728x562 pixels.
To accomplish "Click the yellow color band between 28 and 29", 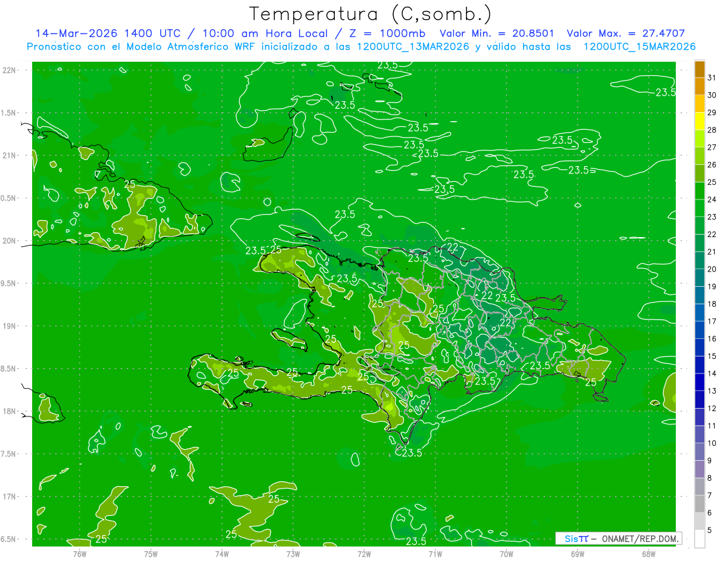I will pos(699,121).
